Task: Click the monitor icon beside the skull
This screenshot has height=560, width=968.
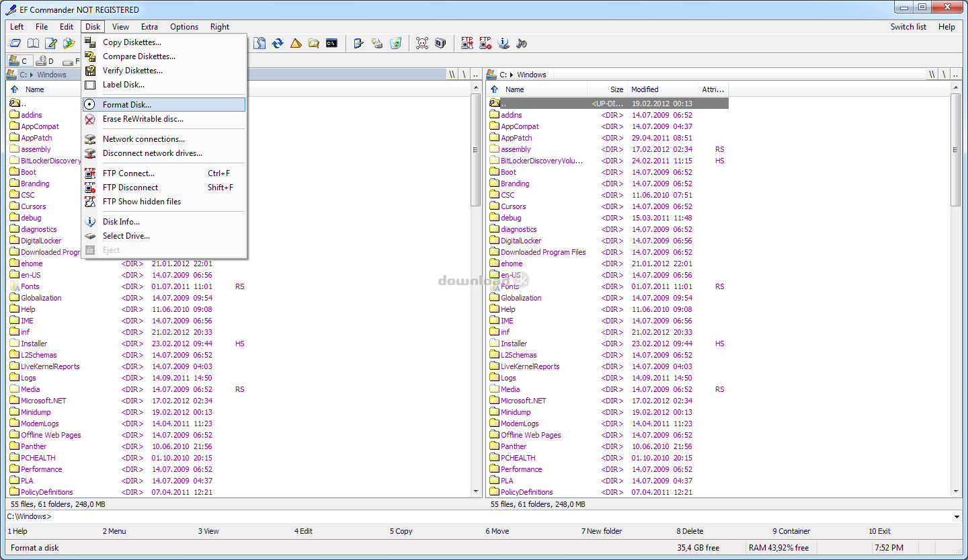Action: click(440, 44)
